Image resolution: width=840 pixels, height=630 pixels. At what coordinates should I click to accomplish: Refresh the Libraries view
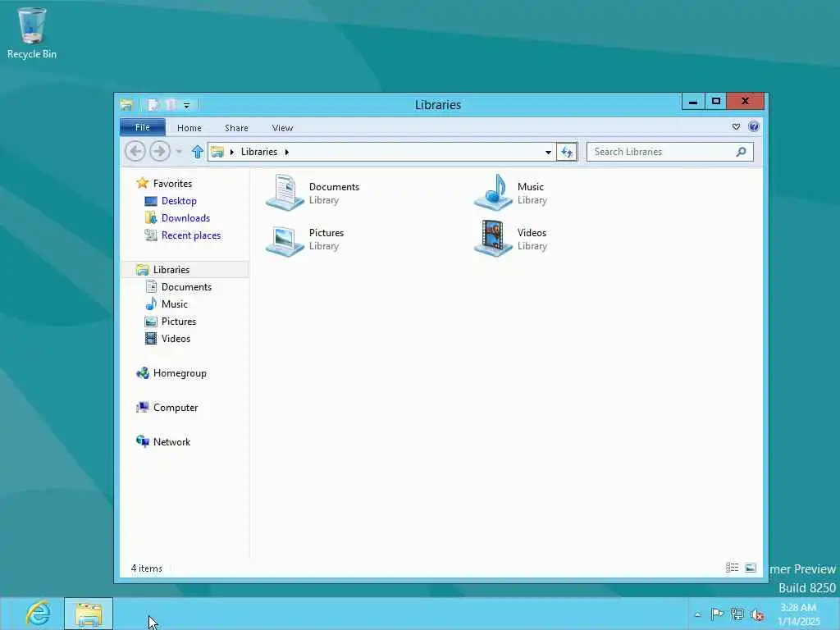click(x=567, y=152)
